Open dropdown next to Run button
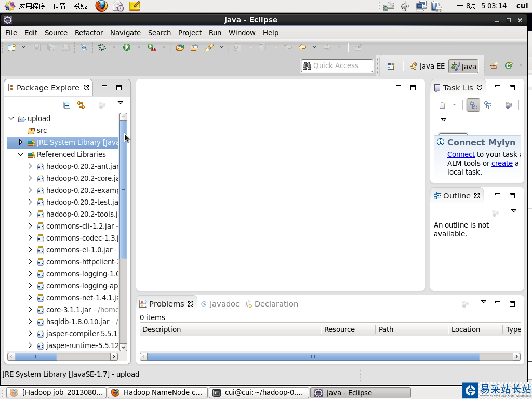This screenshot has height=399, width=532. point(139,47)
